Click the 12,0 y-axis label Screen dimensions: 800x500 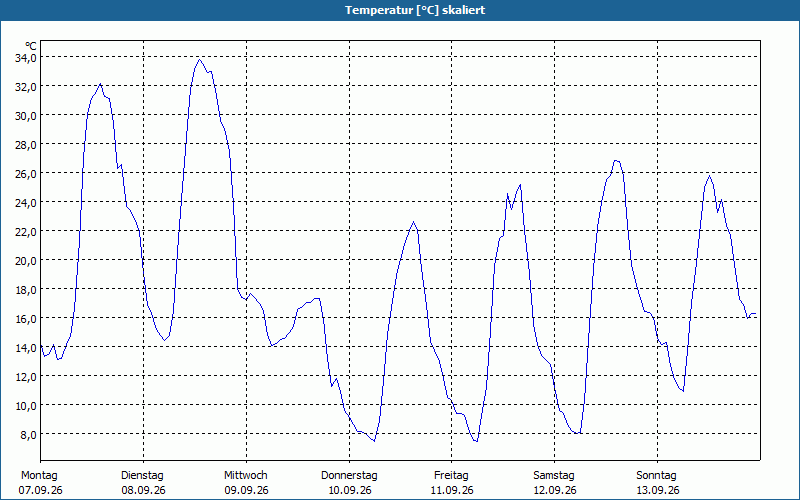26,377
